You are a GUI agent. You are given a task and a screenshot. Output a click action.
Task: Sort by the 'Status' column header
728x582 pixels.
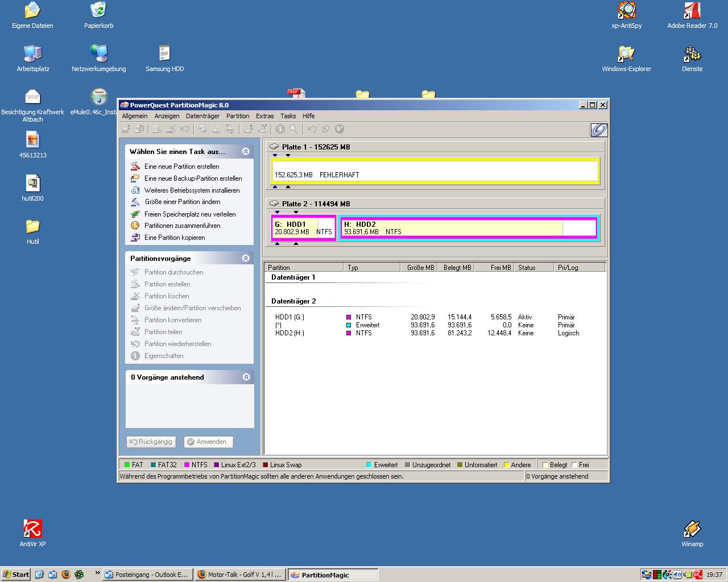point(534,267)
